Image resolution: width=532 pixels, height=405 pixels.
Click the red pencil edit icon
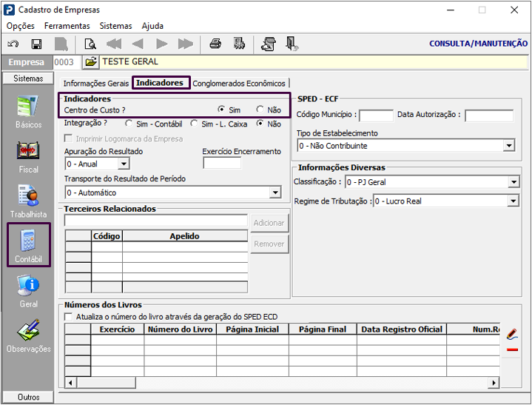(512, 334)
